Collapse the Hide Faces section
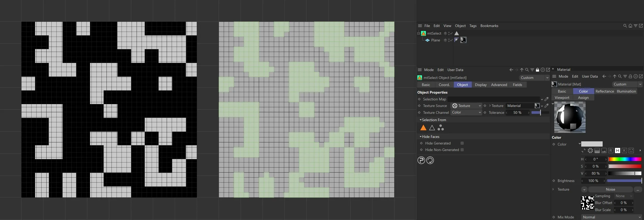This screenshot has width=644, height=220. (x=421, y=137)
